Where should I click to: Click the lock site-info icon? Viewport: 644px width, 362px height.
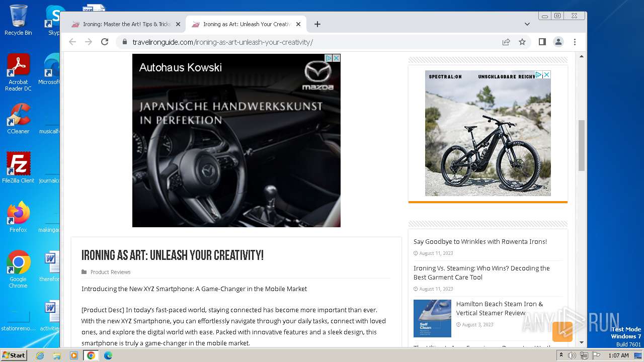tap(124, 42)
